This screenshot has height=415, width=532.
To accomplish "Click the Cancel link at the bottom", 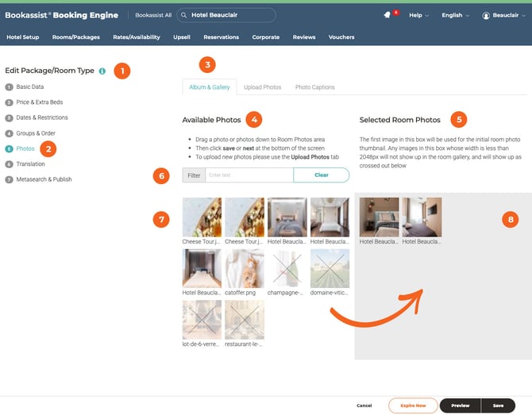I will (364, 405).
